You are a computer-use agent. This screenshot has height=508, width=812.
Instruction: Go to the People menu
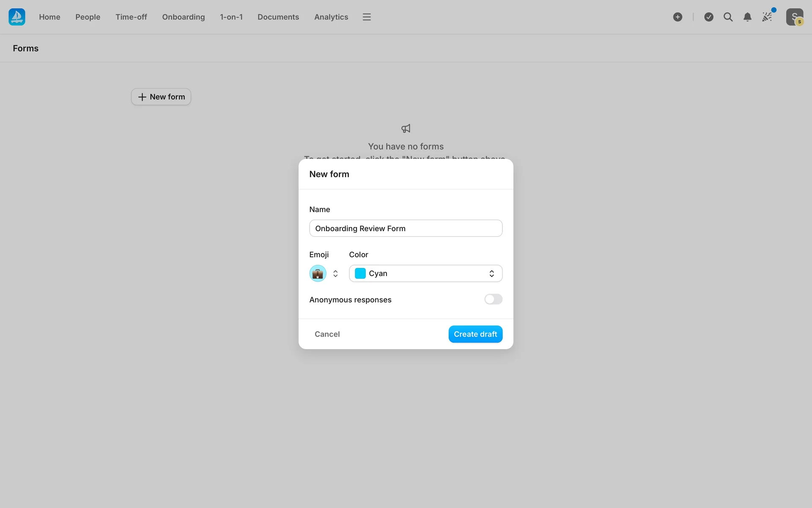pos(88,17)
